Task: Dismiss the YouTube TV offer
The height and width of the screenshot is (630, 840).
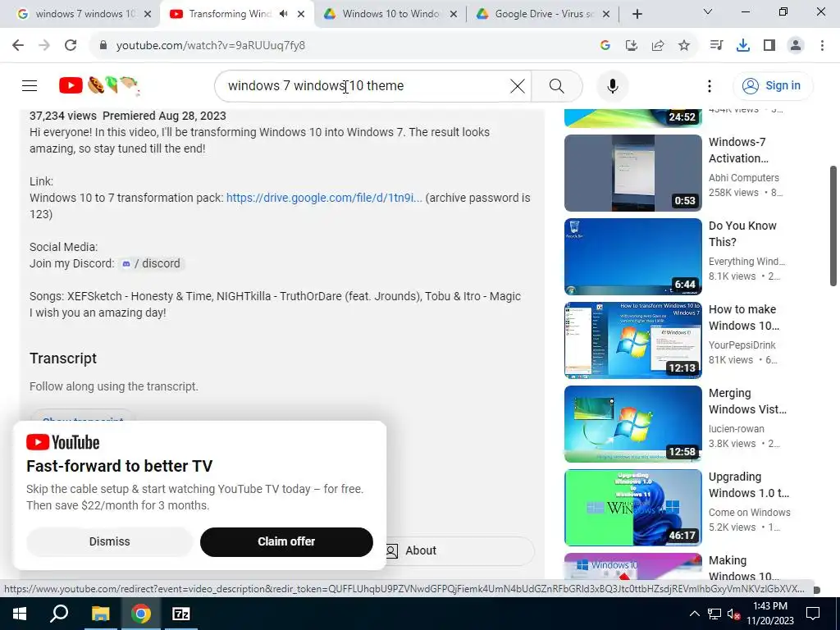Action: [x=109, y=541]
